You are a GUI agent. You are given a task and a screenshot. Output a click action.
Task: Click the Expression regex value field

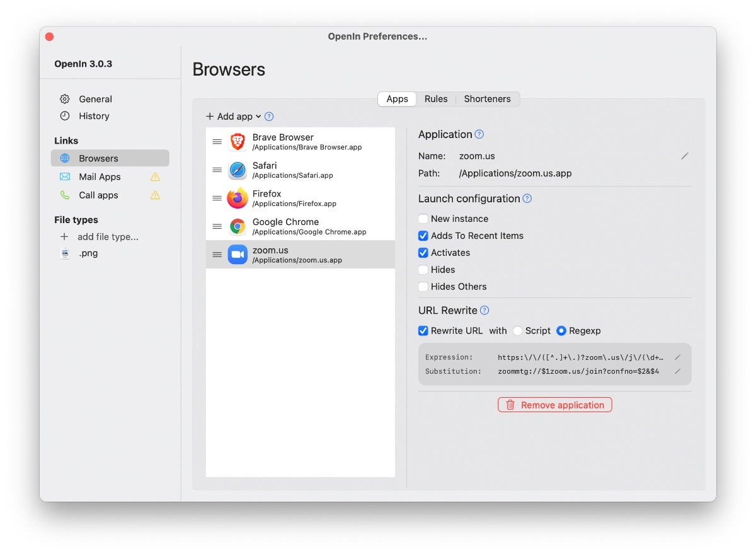581,357
